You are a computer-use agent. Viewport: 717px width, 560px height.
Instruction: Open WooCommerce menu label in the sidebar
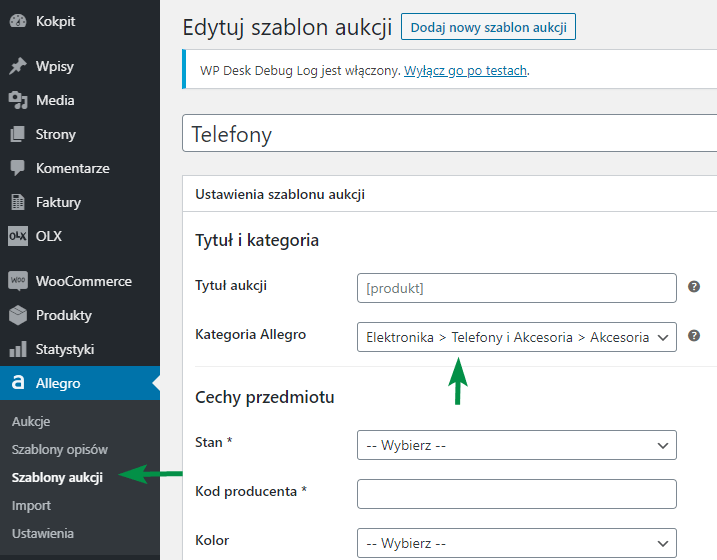tap(84, 281)
